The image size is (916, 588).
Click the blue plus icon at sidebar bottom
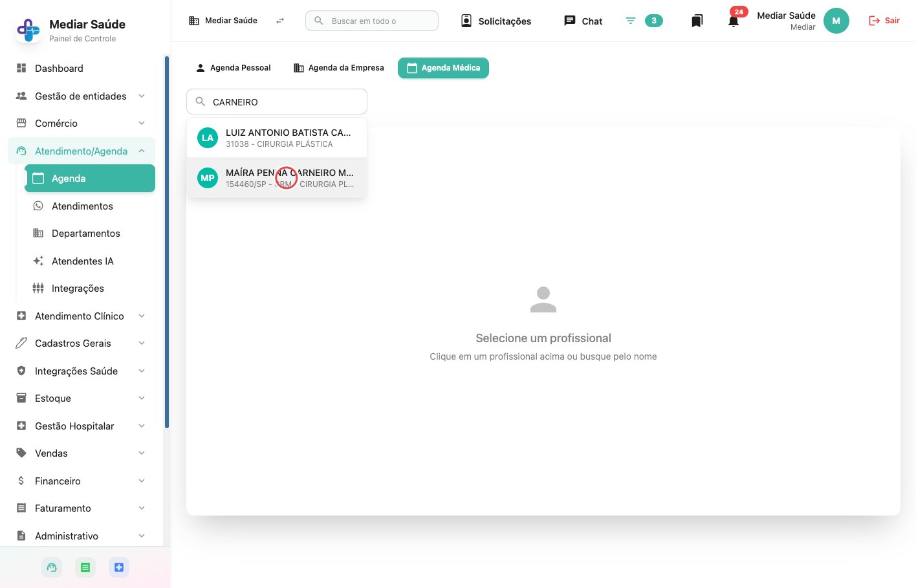coord(119,567)
